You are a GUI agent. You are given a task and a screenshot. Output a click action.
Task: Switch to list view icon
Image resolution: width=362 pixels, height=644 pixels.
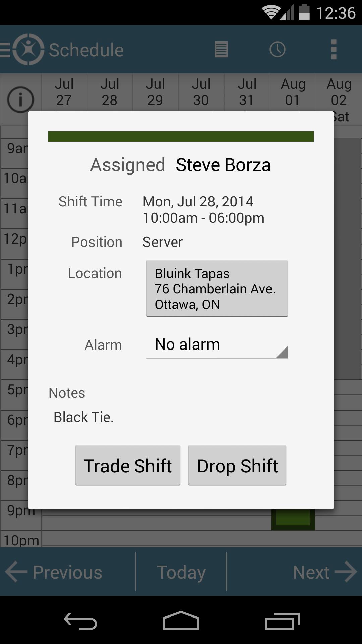point(221,50)
